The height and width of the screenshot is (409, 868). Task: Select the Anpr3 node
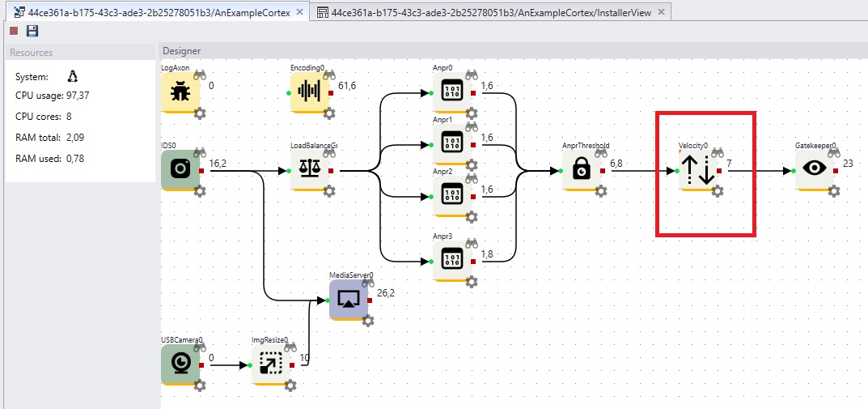pos(451,261)
